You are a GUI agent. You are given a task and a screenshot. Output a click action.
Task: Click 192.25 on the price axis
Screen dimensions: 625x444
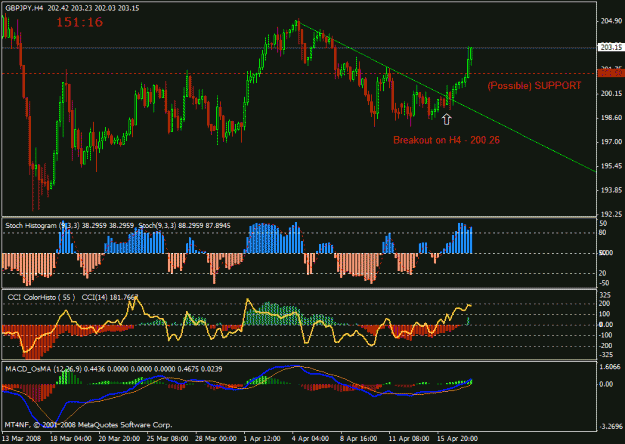point(611,214)
